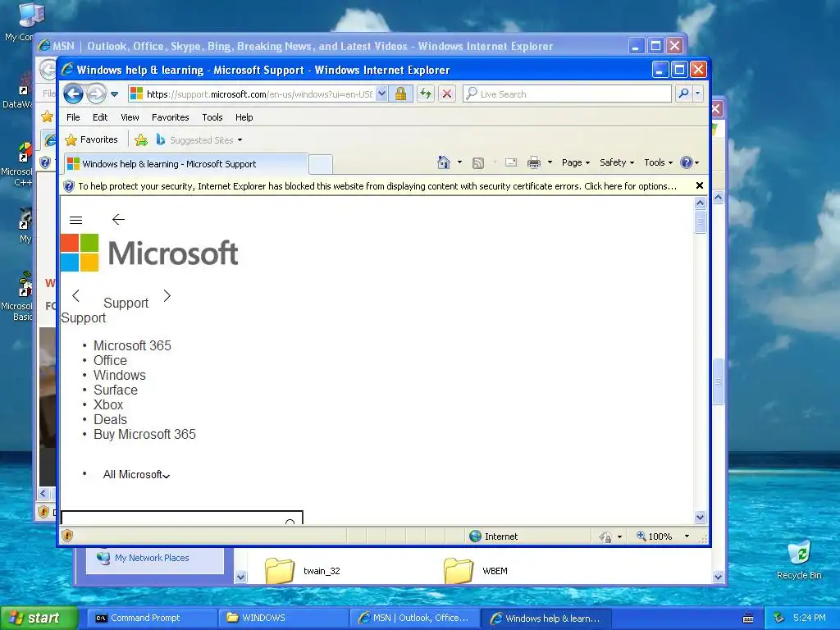The height and width of the screenshot is (630, 840).
Task: Select the twain_32 folder
Action: pos(303,571)
